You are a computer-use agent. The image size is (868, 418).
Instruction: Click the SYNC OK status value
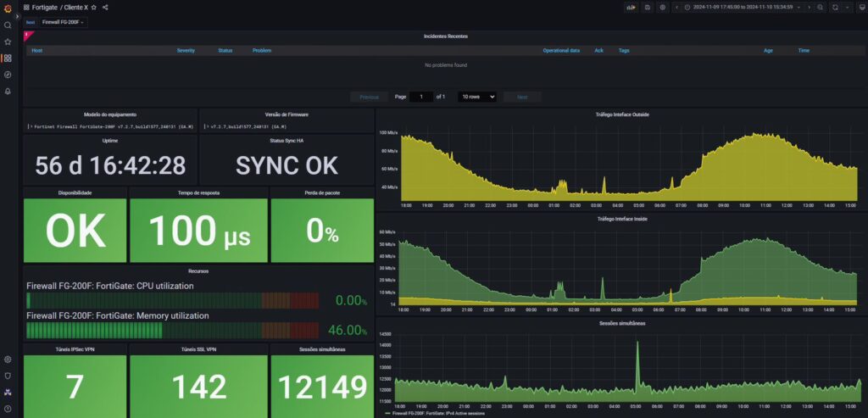point(287,165)
